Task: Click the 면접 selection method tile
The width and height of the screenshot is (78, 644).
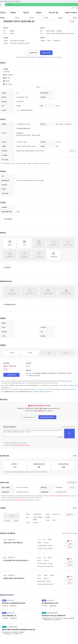Action: (x=30, y=353)
